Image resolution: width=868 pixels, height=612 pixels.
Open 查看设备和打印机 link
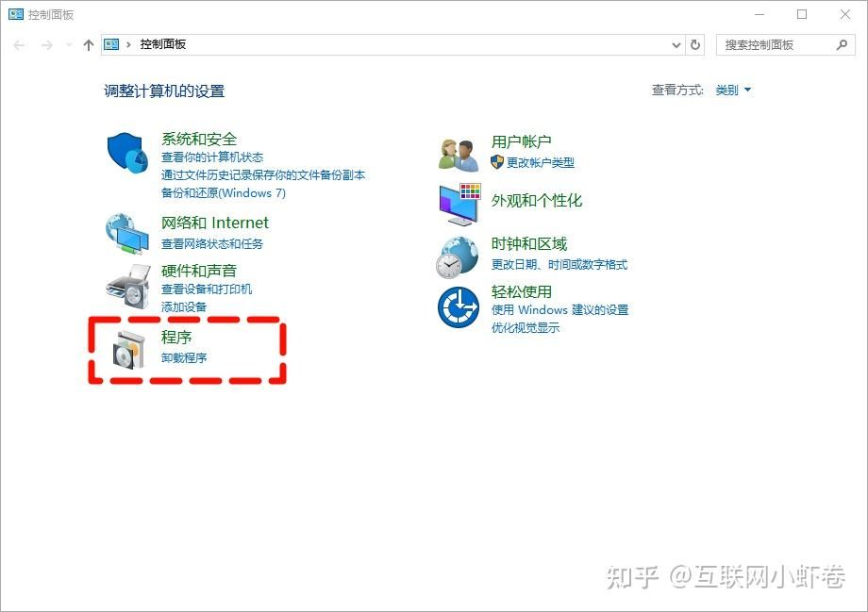(207, 289)
